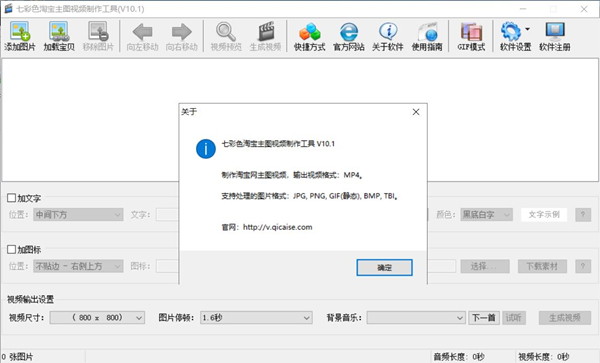Click the 音频长度: 0秒 status entry

click(x=459, y=357)
